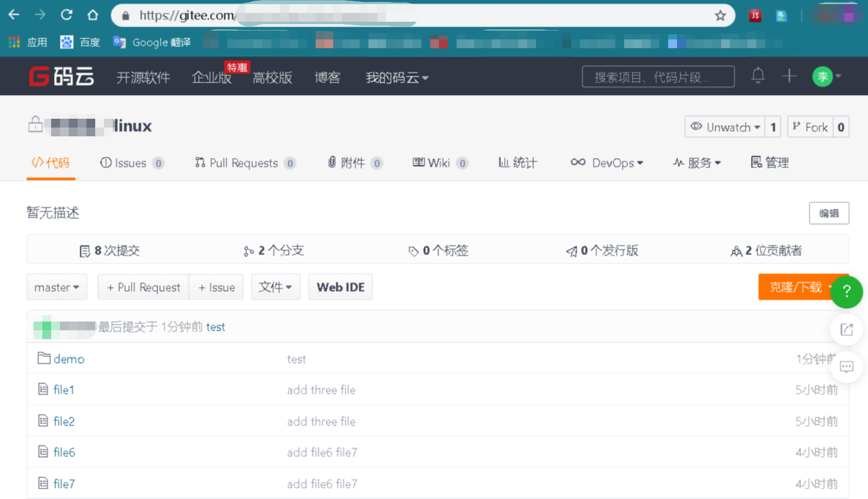This screenshot has width=868, height=499.
Task: Open the 百度 bookmark
Action: tap(81, 42)
